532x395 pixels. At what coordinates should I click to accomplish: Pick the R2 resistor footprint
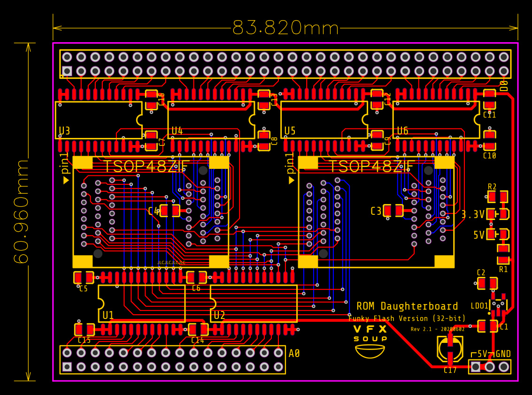498,197
